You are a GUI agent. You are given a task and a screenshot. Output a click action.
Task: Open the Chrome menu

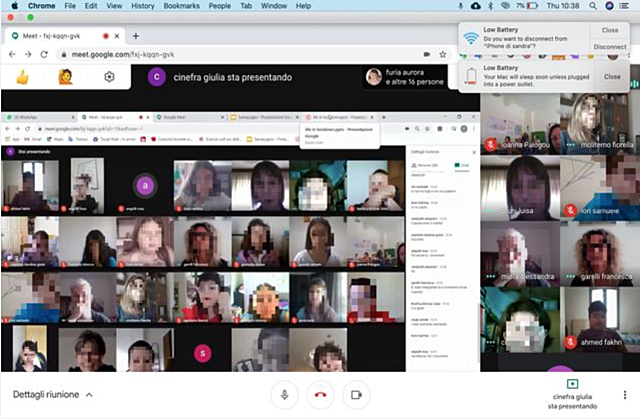[x=42, y=6]
